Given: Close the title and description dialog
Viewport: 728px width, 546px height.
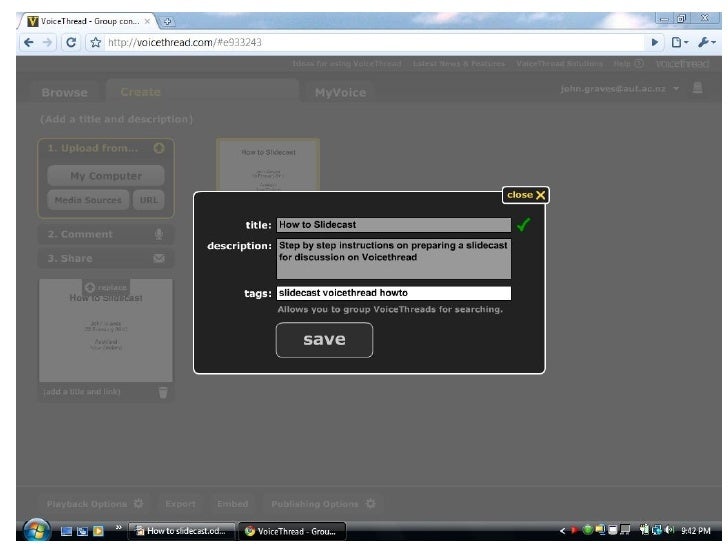Looking at the screenshot, I should click(x=526, y=195).
